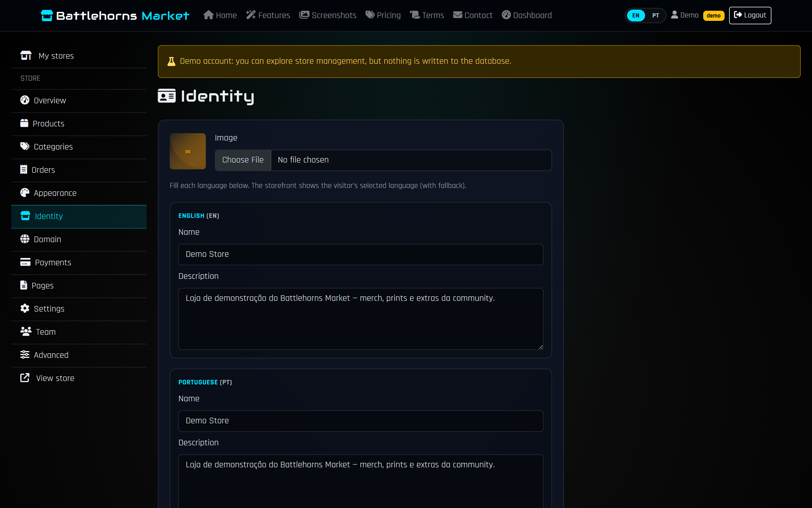Click the Pages document icon
Viewport: 812px width, 508px height.
(x=23, y=285)
